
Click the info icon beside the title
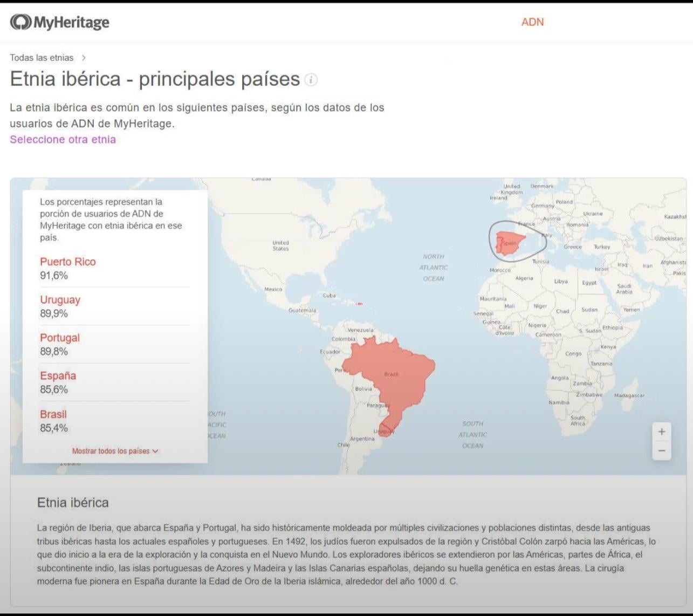(x=311, y=80)
